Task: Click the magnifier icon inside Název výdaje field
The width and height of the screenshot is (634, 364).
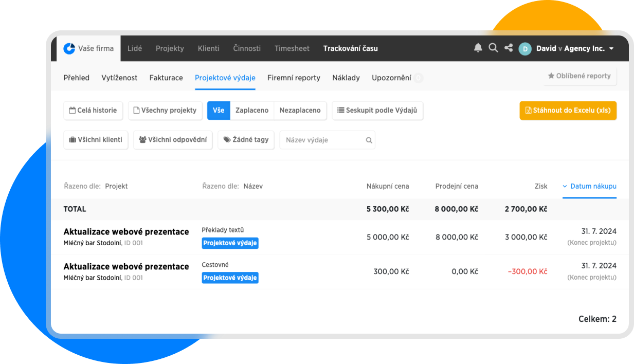Action: [x=369, y=140]
